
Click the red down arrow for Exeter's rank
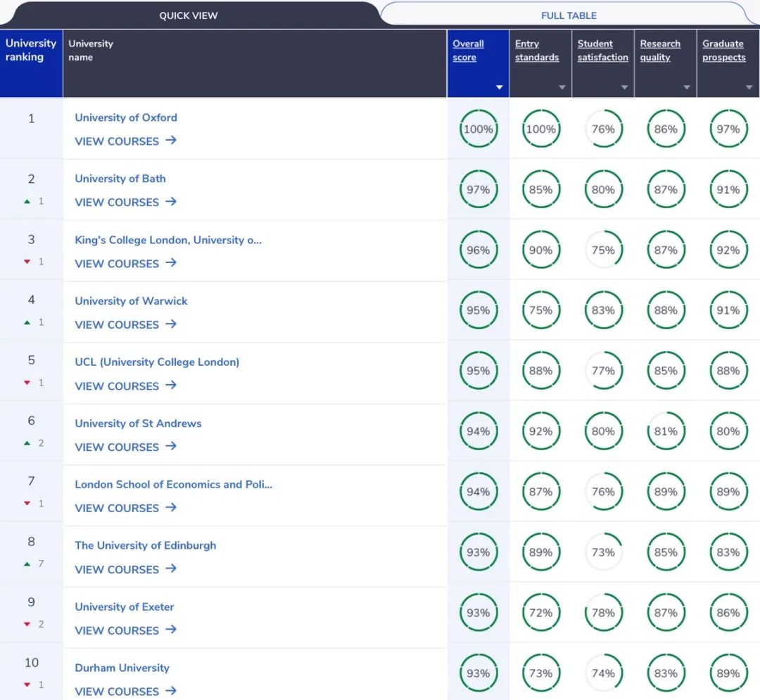point(27,625)
